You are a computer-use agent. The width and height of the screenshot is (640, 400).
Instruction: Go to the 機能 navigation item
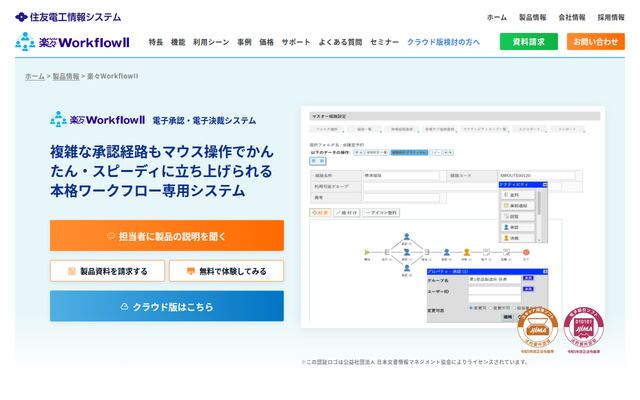(178, 42)
